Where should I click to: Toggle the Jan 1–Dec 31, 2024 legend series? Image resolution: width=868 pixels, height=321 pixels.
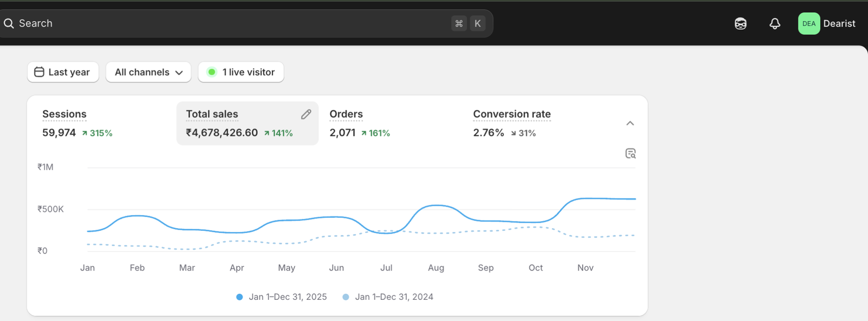[x=388, y=297]
